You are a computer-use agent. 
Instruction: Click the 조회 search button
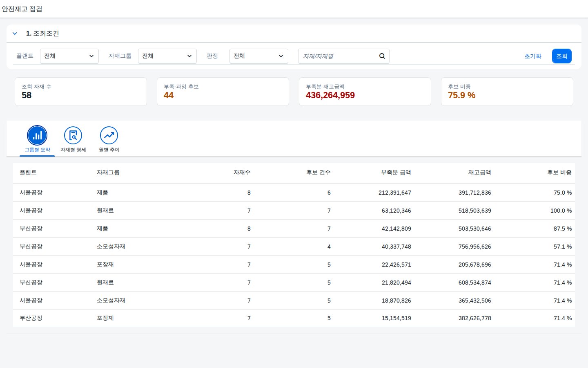(x=562, y=56)
